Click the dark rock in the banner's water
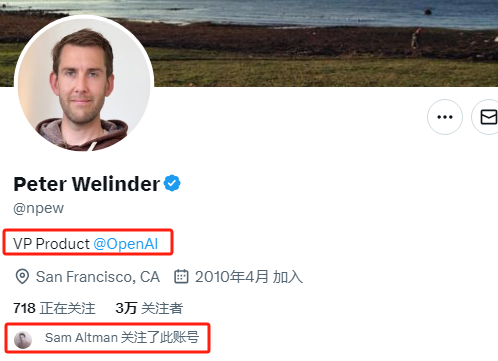This screenshot has width=498, height=361. click(428, 12)
